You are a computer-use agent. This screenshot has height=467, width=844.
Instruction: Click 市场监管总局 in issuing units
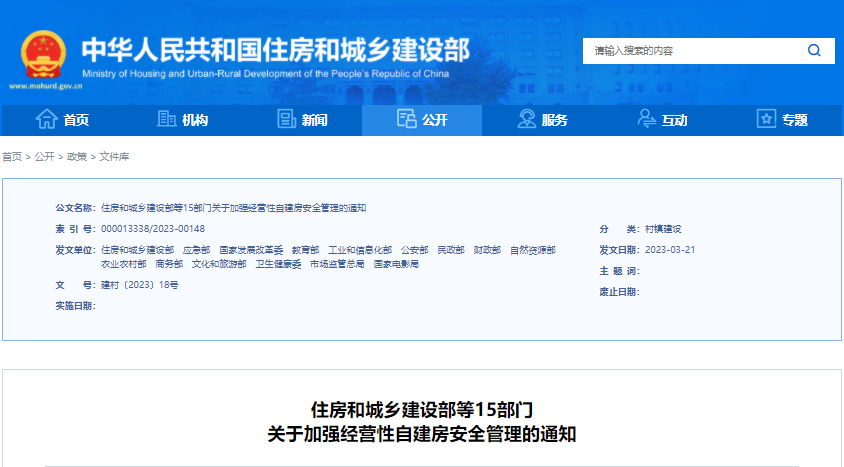pos(337,264)
